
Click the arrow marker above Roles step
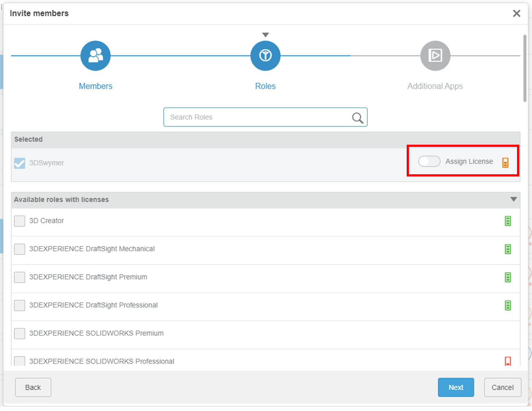(266, 35)
